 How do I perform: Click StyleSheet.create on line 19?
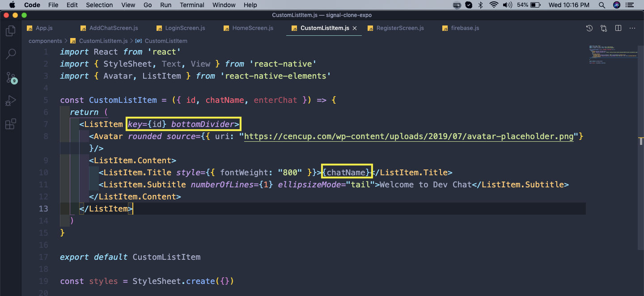click(174, 281)
